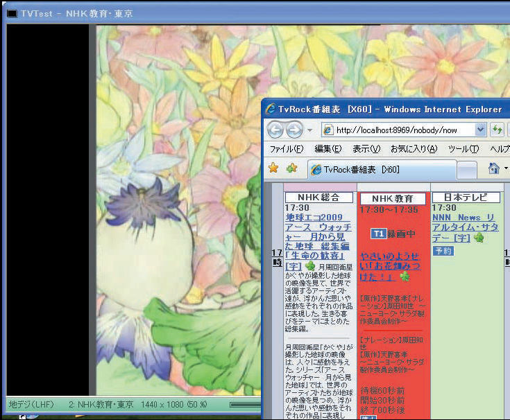Click the TVTest window icon in title bar

(x=12, y=14)
